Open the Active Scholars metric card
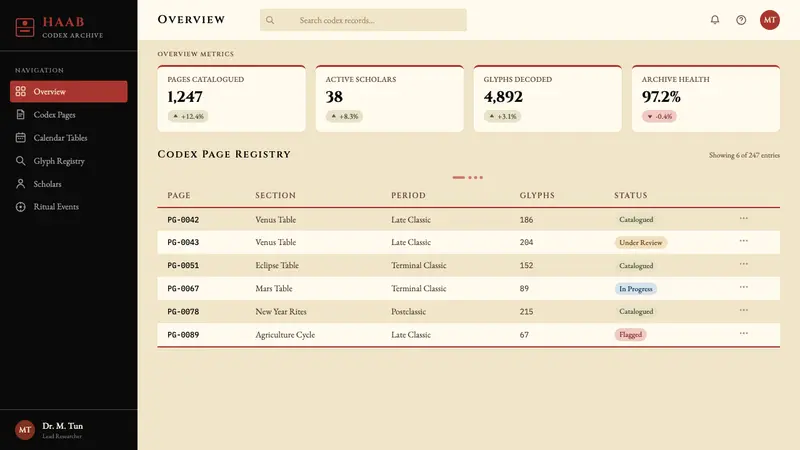 click(x=389, y=98)
